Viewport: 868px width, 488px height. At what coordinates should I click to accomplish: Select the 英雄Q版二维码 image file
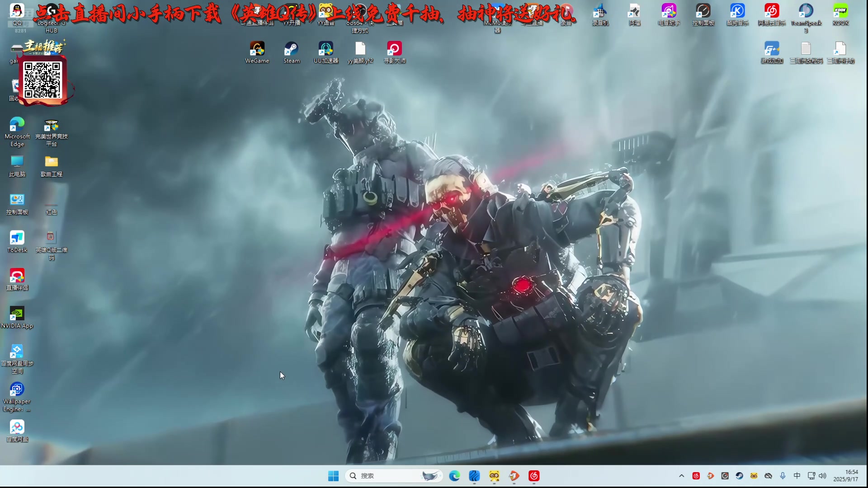tap(52, 245)
